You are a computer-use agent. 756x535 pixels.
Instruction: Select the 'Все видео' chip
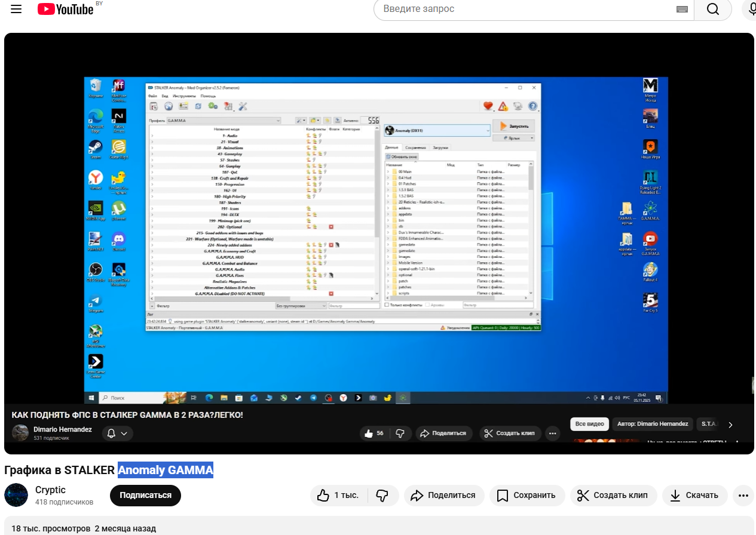tap(589, 424)
